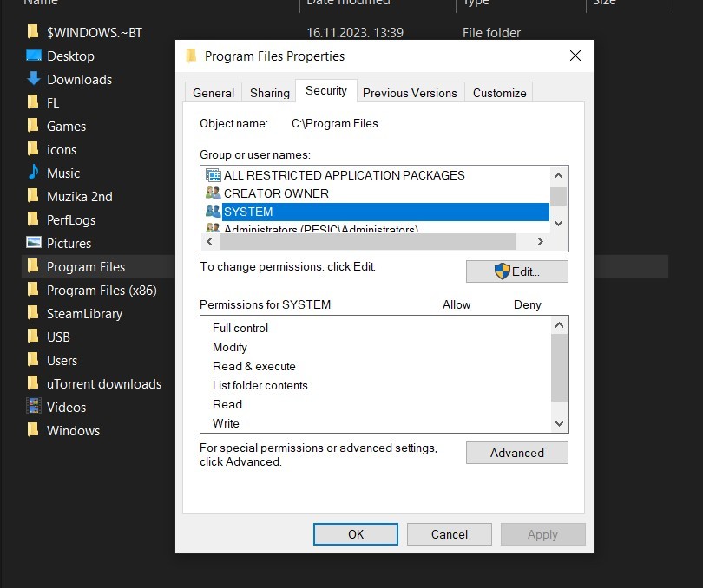Click the Downloads blue arrow icon
Image resolution: width=703 pixels, height=588 pixels.
point(34,79)
